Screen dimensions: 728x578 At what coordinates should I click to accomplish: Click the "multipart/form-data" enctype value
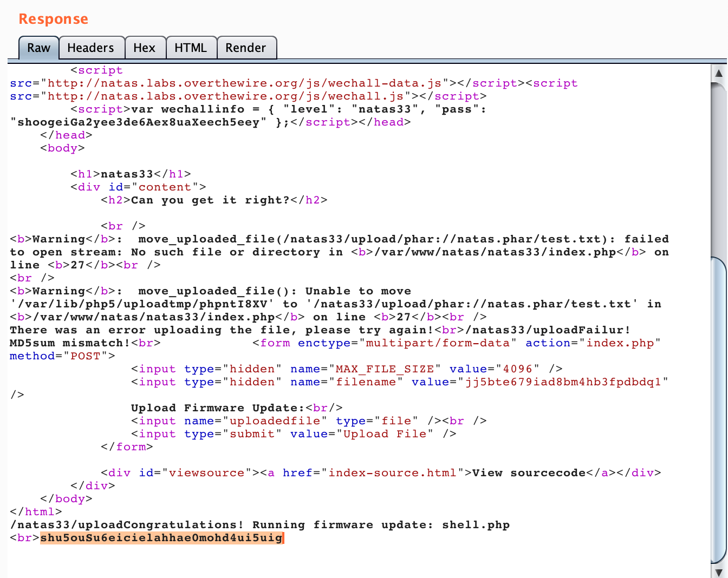pos(438,343)
